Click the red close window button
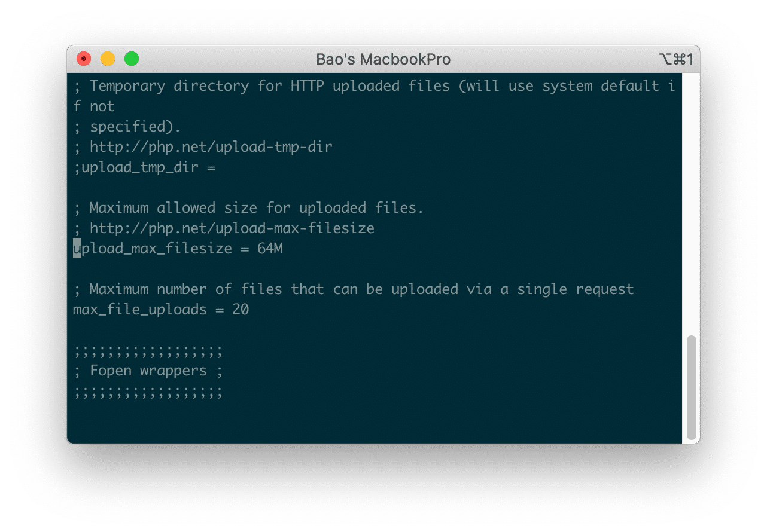This screenshot has width=767, height=532. click(x=84, y=59)
